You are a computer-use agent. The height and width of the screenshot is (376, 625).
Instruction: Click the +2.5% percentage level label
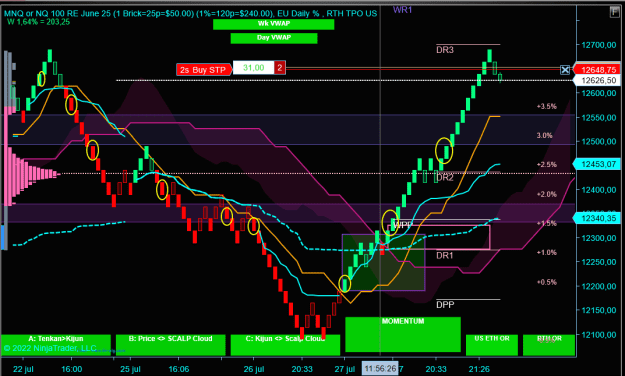(546, 165)
